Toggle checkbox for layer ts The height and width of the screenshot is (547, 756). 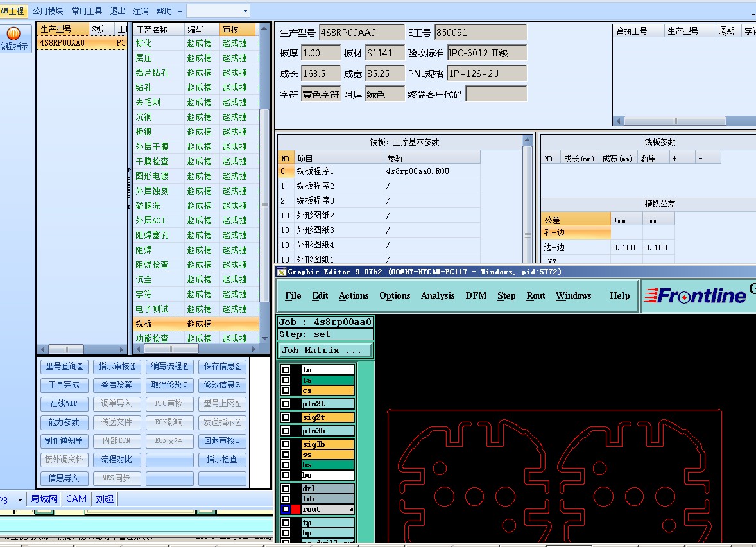[x=286, y=380]
